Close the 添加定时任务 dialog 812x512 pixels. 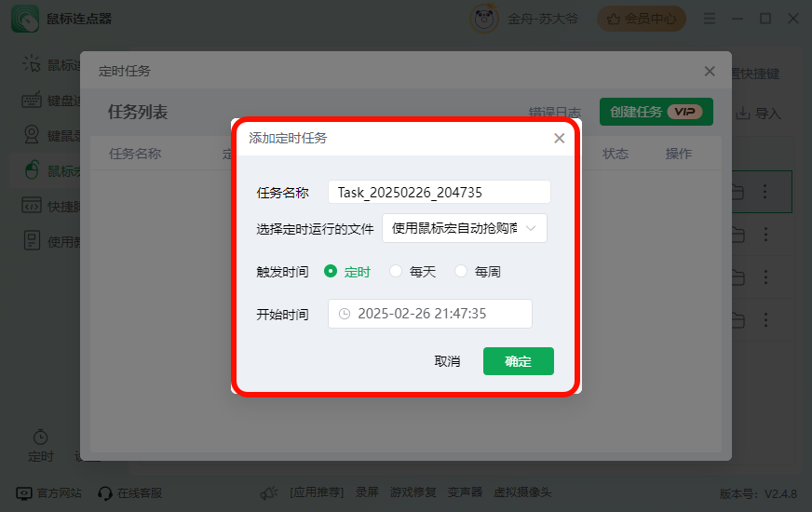560,138
